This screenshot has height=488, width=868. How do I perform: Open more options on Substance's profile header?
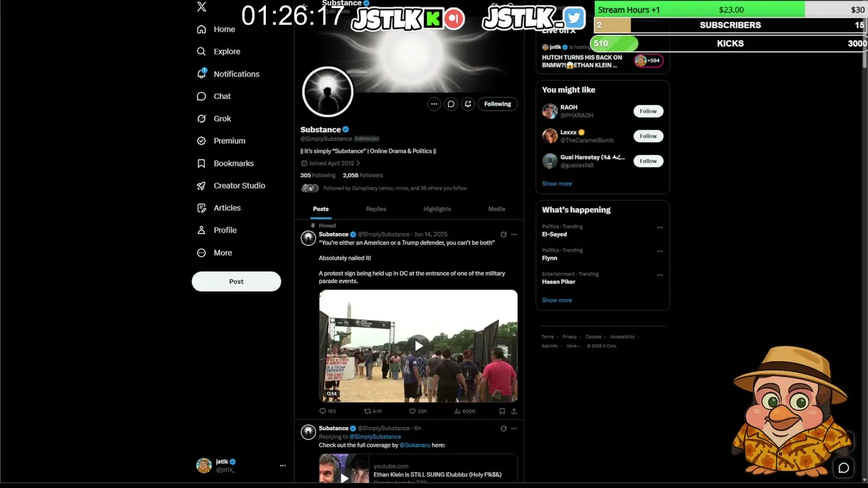pos(434,104)
